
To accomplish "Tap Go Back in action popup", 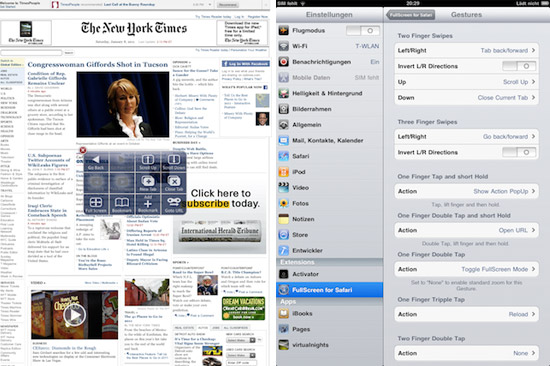I will (x=96, y=162).
